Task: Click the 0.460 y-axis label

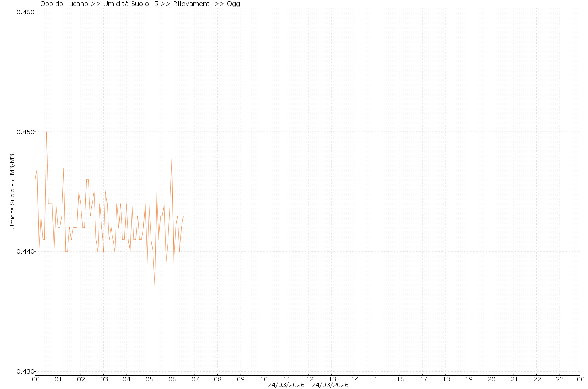Action: pyautogui.click(x=24, y=12)
